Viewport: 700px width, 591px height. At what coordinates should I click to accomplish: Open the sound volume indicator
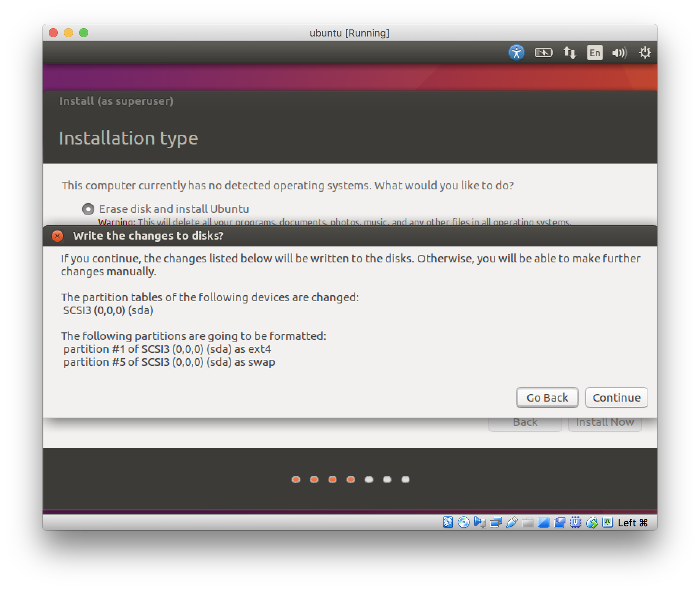point(619,52)
